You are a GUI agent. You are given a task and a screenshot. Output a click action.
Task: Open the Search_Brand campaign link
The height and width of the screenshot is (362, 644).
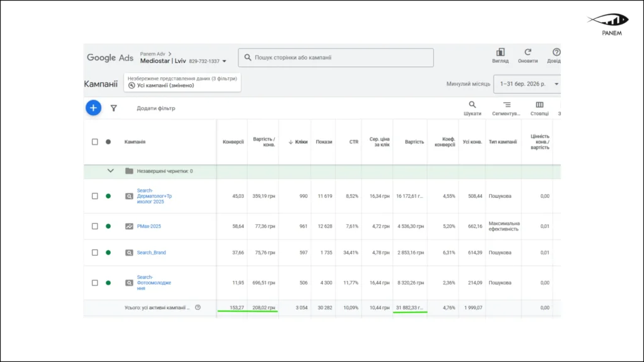(152, 253)
